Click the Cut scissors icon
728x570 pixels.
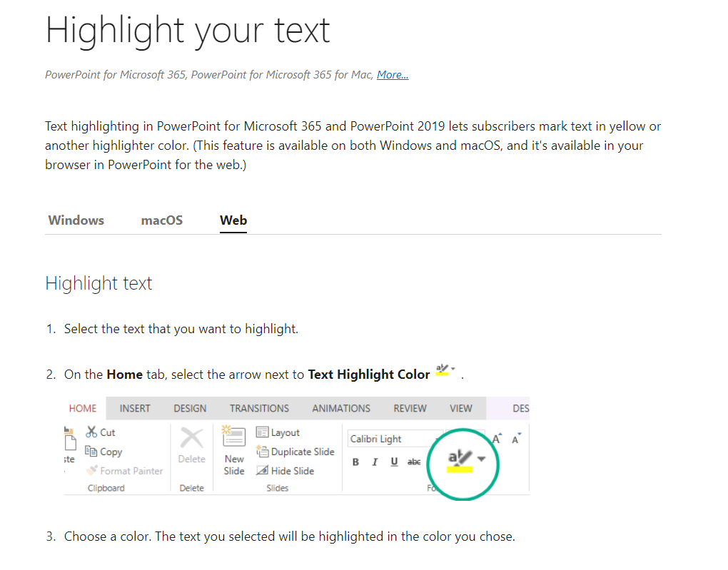[x=91, y=432]
